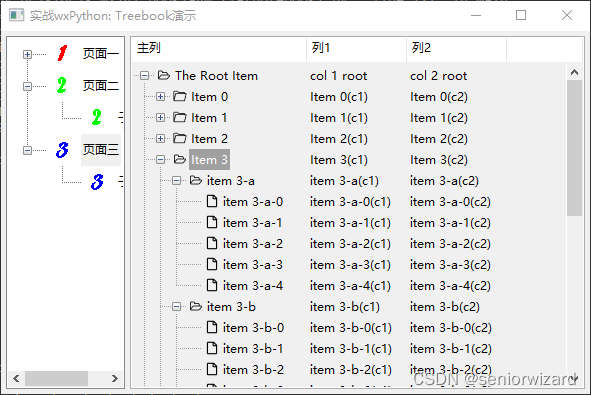Collapse the 页面三 node in the left tree
This screenshot has height=395, width=591.
pos(27,150)
